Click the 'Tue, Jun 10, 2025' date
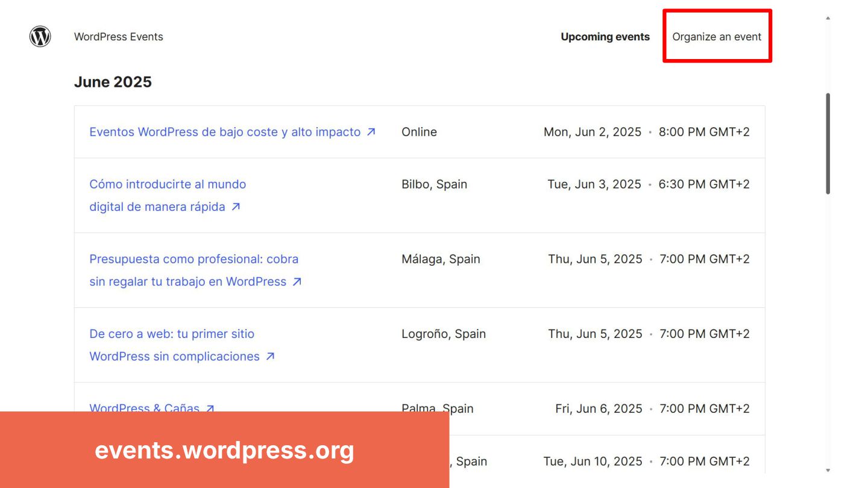The width and height of the screenshot is (868, 488). (x=593, y=461)
